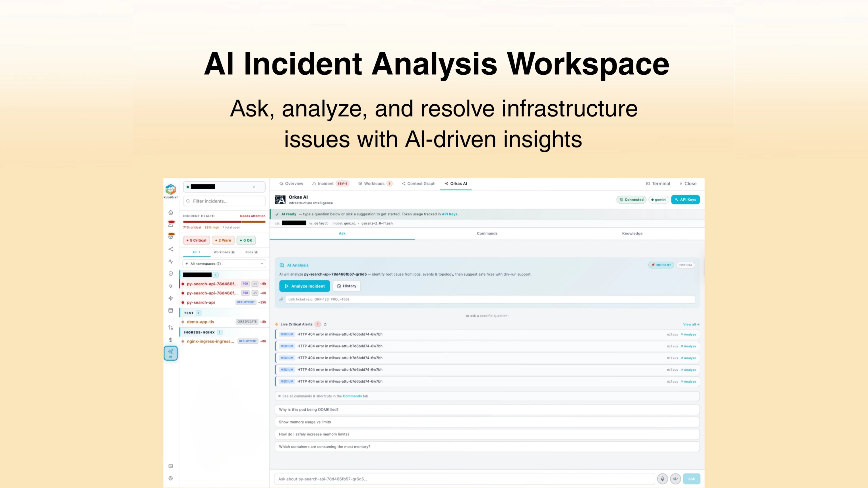Open the View all alerts link
Image resolution: width=868 pixels, height=488 pixels.
click(x=691, y=324)
